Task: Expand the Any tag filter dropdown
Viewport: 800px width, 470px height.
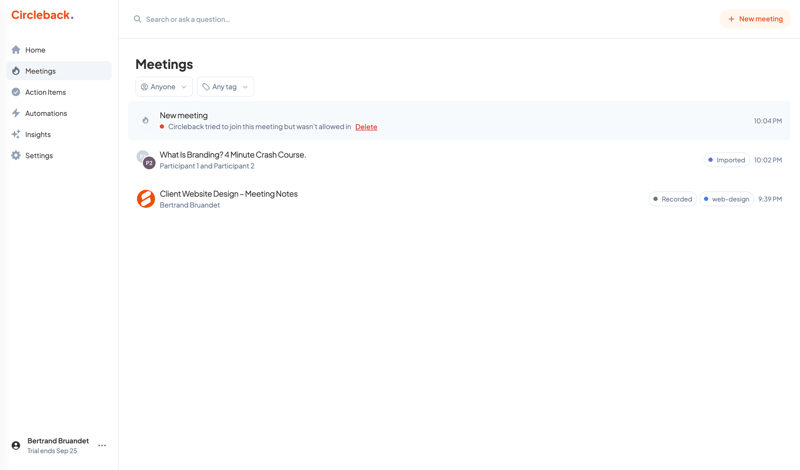Action: tap(226, 87)
